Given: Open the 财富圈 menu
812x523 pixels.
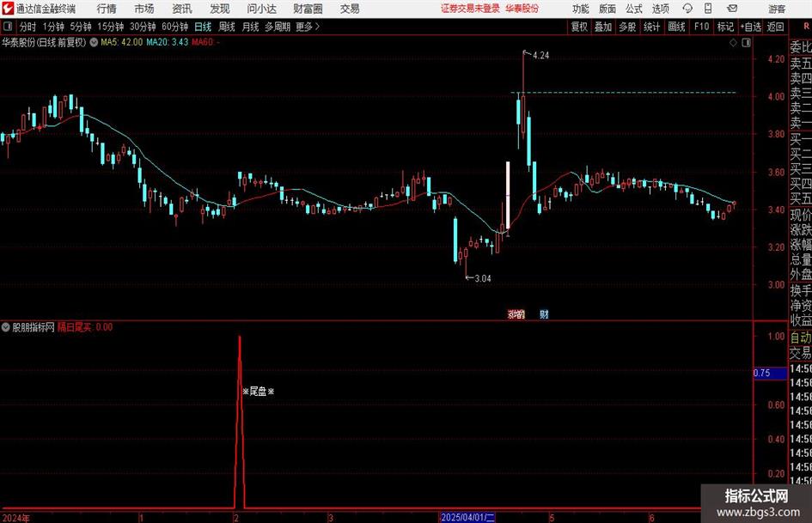Looking at the screenshot, I should pyautogui.click(x=308, y=9).
